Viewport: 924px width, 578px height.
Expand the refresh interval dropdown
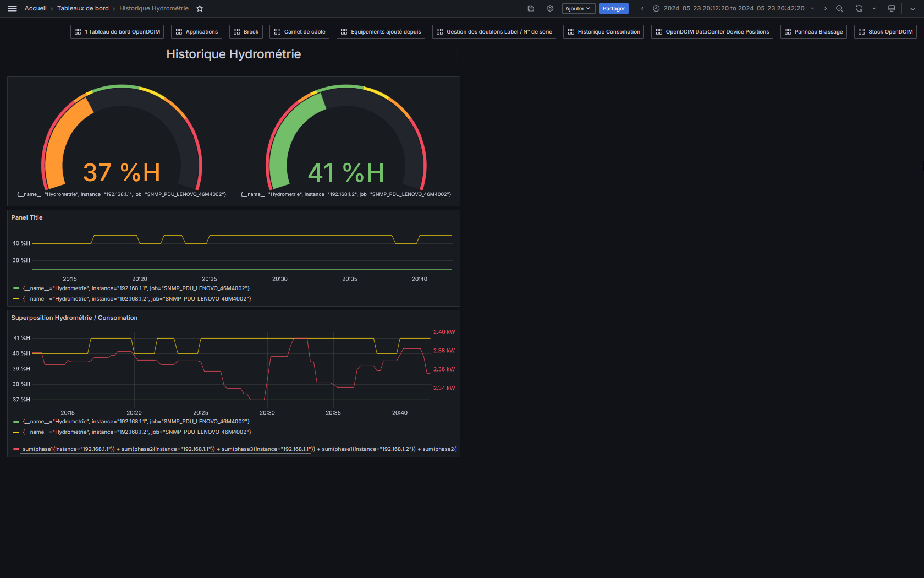(x=874, y=8)
